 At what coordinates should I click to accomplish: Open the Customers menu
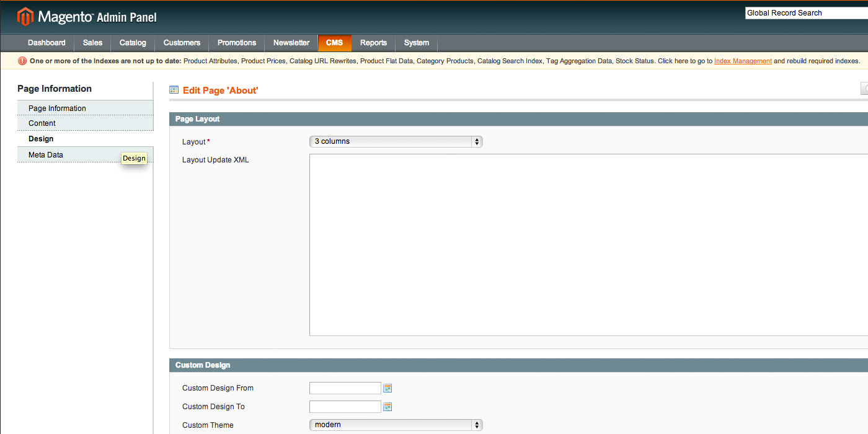182,43
